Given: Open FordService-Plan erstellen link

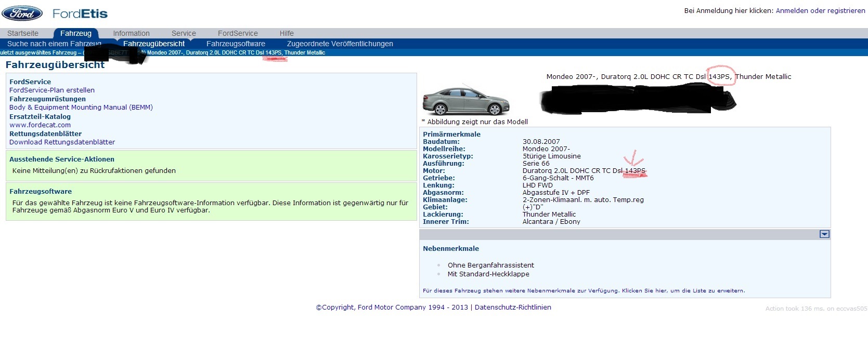Looking at the screenshot, I should (52, 90).
